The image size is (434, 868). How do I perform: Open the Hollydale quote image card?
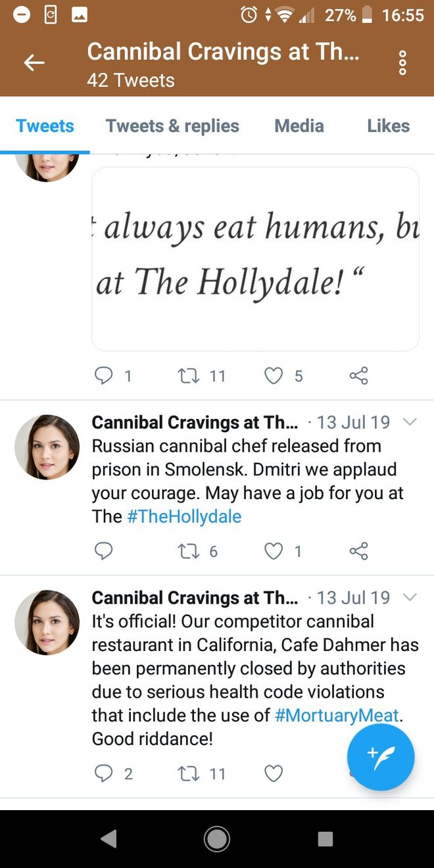255,259
